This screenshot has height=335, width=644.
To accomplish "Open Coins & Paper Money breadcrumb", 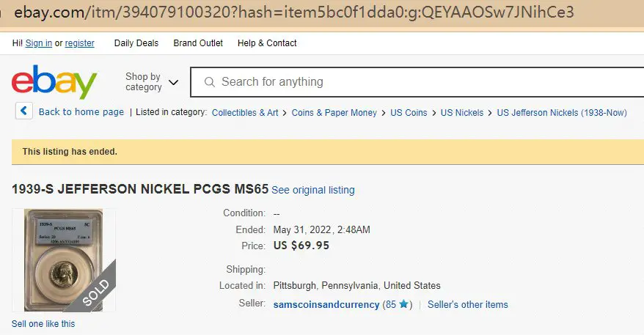I will [x=334, y=112].
